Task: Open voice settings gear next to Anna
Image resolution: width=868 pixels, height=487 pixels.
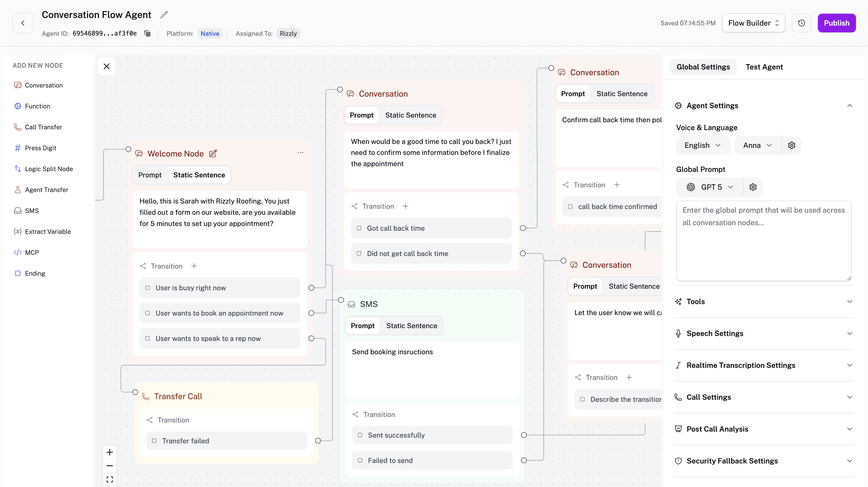Action: tap(791, 145)
